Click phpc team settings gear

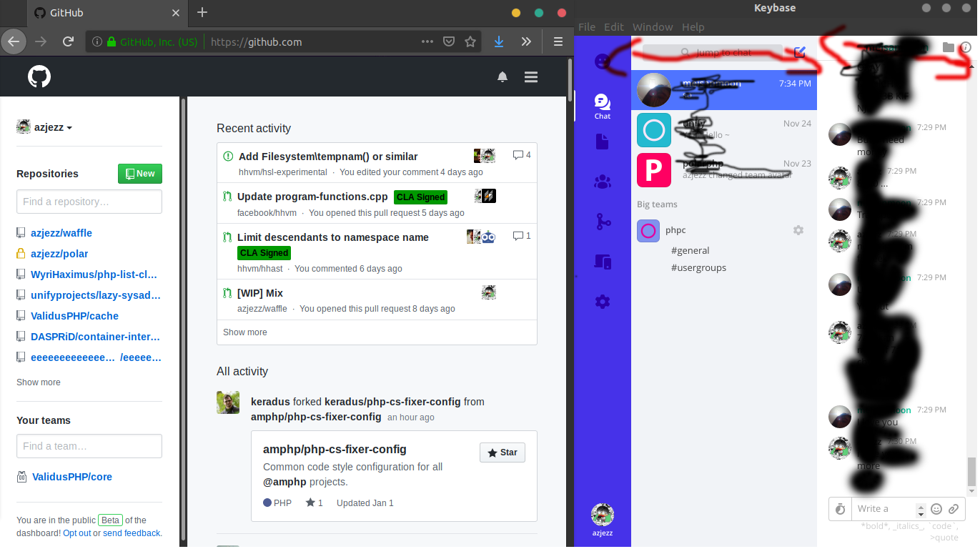(798, 230)
